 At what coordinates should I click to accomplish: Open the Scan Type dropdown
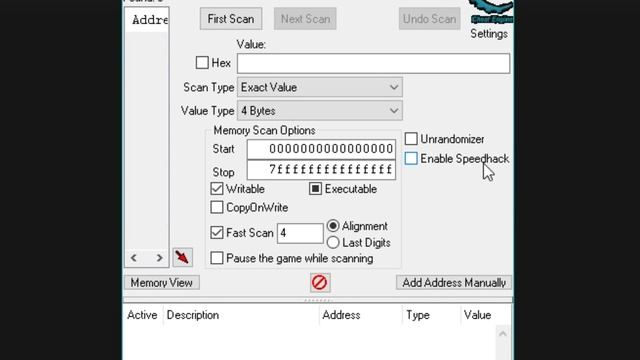tap(320, 87)
